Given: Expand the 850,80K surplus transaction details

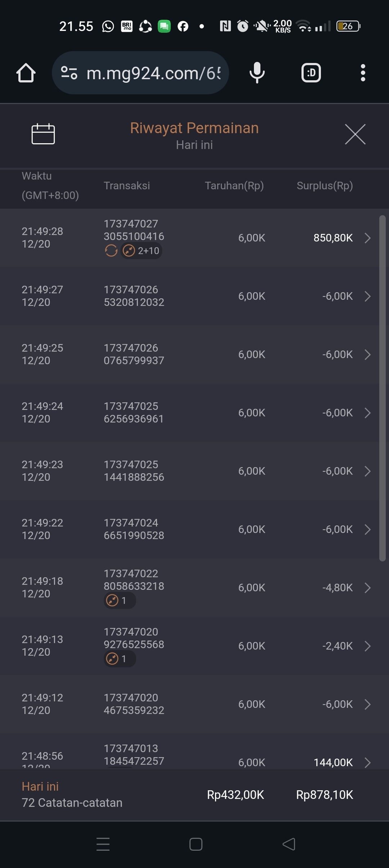Looking at the screenshot, I should (367, 238).
